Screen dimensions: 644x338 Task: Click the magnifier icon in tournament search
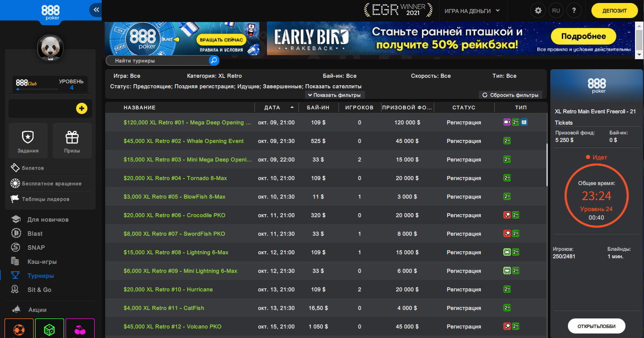pyautogui.click(x=214, y=61)
